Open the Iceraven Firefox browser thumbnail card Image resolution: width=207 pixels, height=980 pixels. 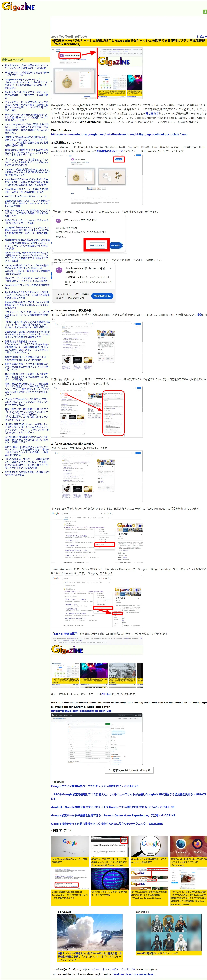coord(189,851)
